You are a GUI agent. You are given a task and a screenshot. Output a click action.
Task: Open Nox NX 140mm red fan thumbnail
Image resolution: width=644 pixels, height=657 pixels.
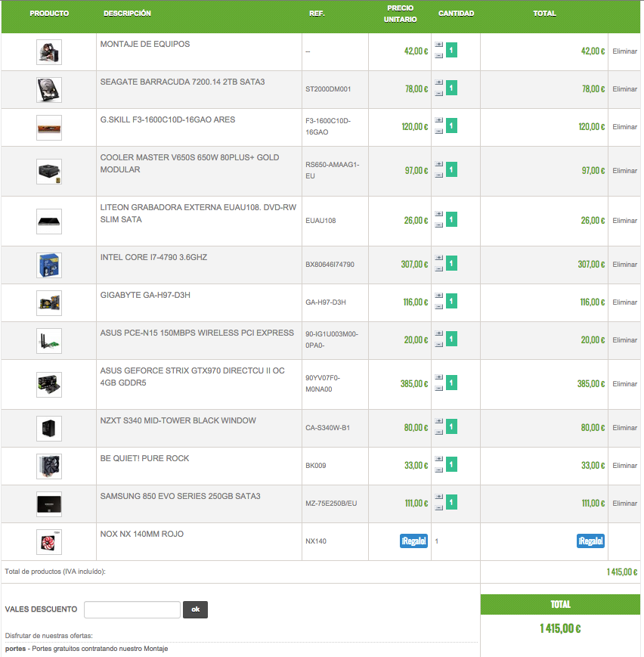(49, 542)
